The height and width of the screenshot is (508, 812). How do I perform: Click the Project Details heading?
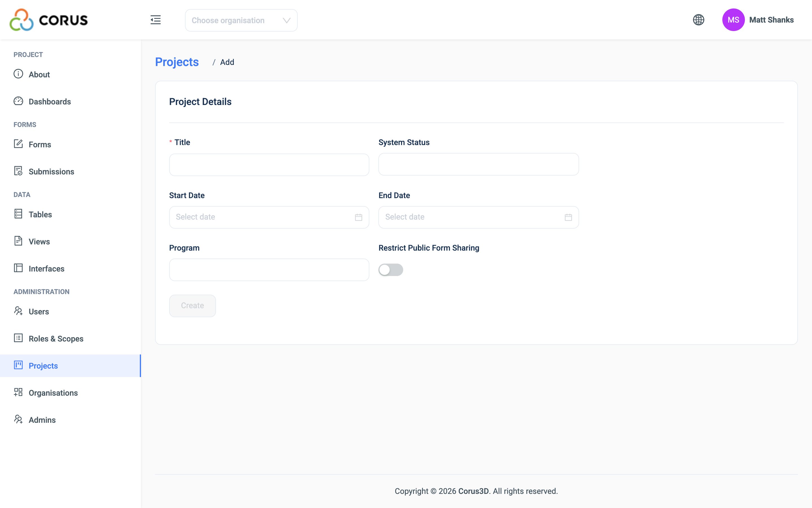pyautogui.click(x=200, y=102)
